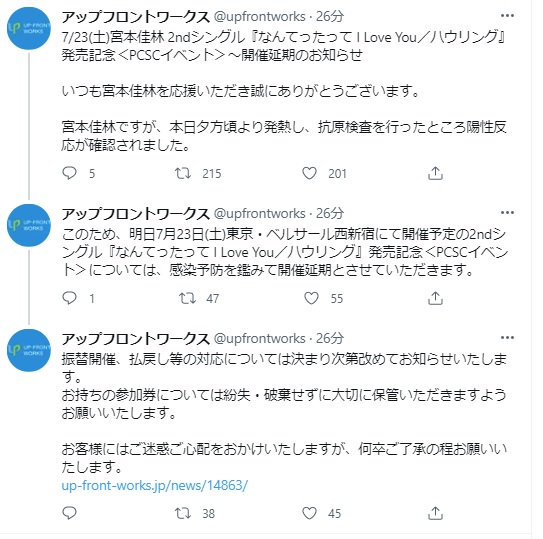Share the first tweet about 宮本佳林
The width and height of the screenshot is (543, 539).
(435, 173)
